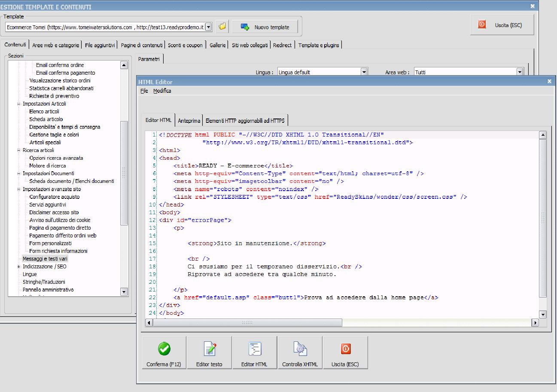This screenshot has width=557, height=392.
Task: Click the green Conferma (F12) checkmark icon
Action: coord(164,349)
